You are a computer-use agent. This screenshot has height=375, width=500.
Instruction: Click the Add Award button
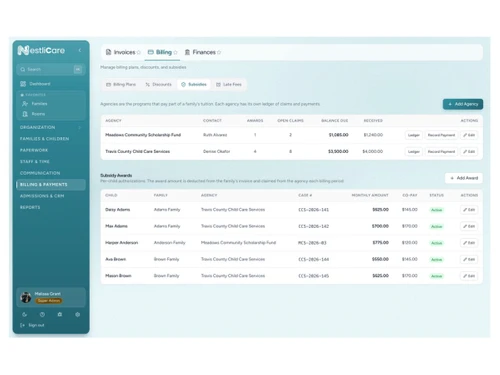pyautogui.click(x=464, y=178)
